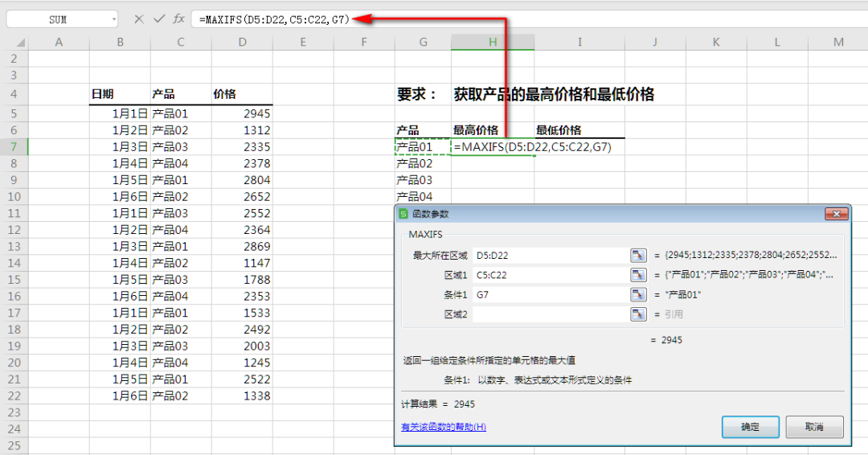Viewport: 868px width, 455px height.
Task: Click the empty 区域2 input field
Action: 551,314
